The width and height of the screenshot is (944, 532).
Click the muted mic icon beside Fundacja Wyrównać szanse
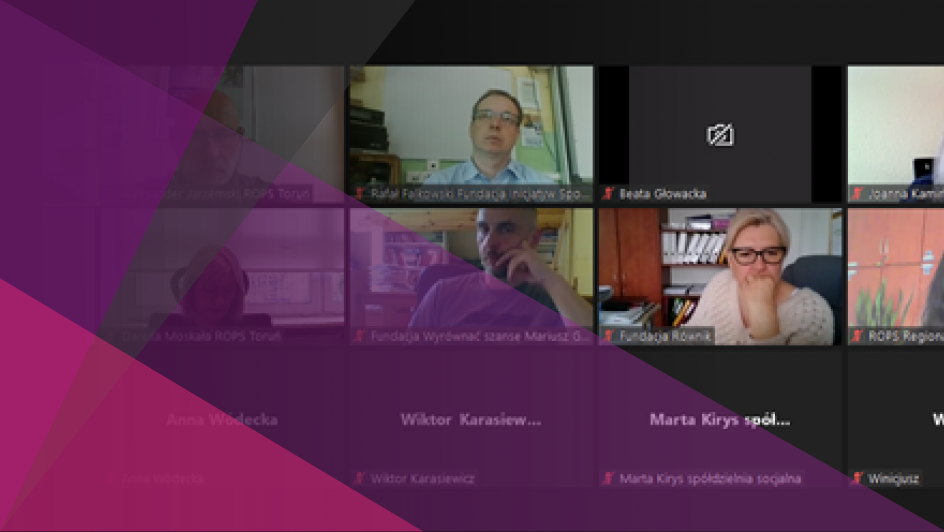click(x=359, y=336)
